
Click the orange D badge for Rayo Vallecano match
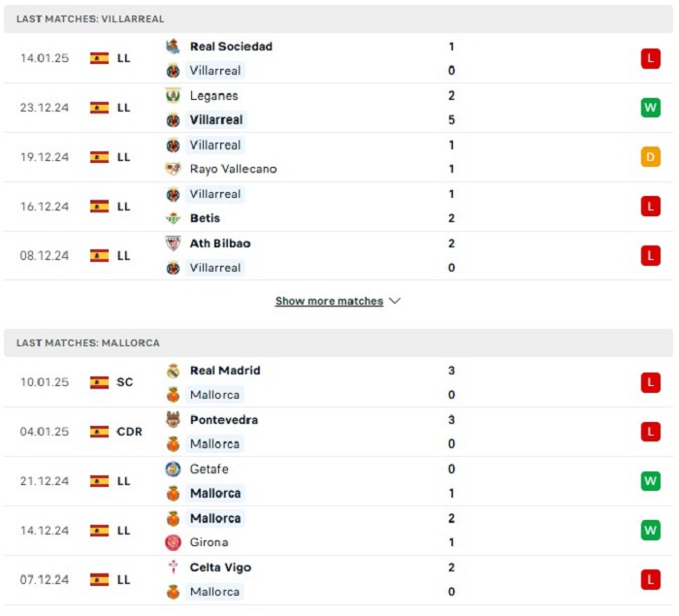click(651, 157)
